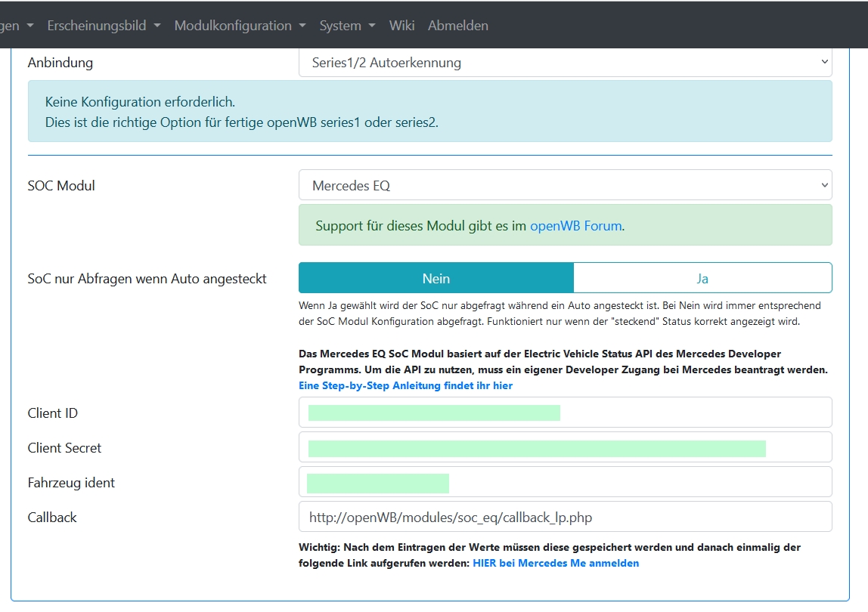Image resolution: width=868 pixels, height=612 pixels.
Task: Open the Anbindung select box
Action: point(565,63)
